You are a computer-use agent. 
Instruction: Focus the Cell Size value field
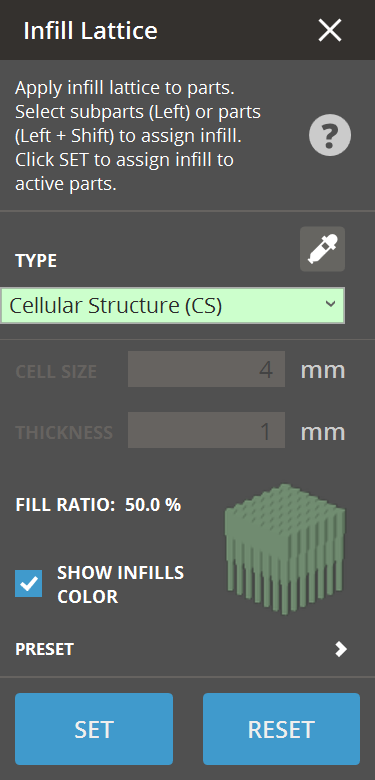pos(206,369)
